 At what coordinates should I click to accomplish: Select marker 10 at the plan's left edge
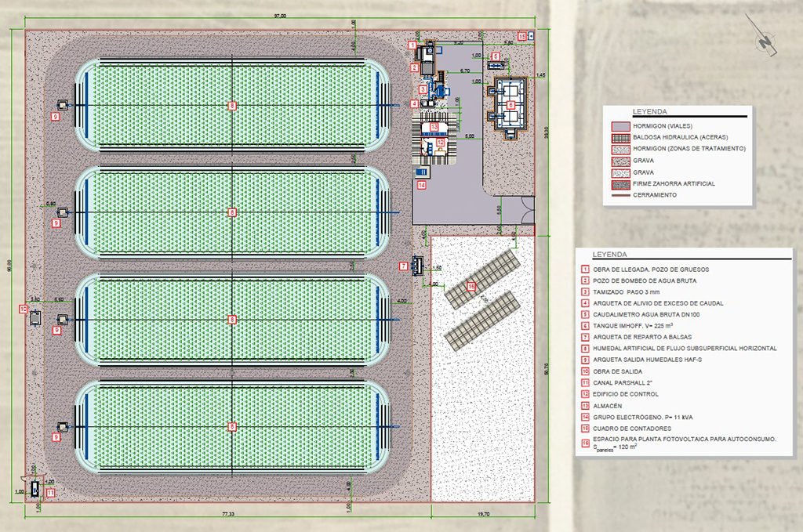coord(24,310)
